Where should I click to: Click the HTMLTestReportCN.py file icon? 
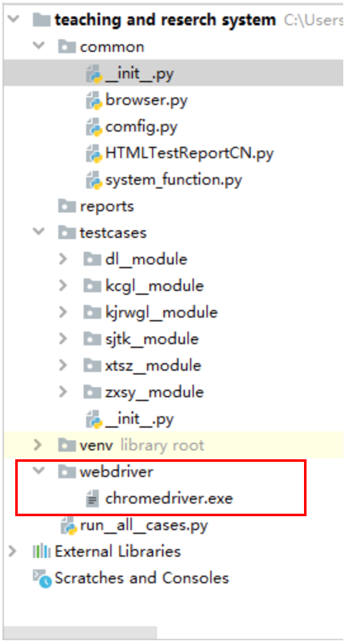point(94,154)
